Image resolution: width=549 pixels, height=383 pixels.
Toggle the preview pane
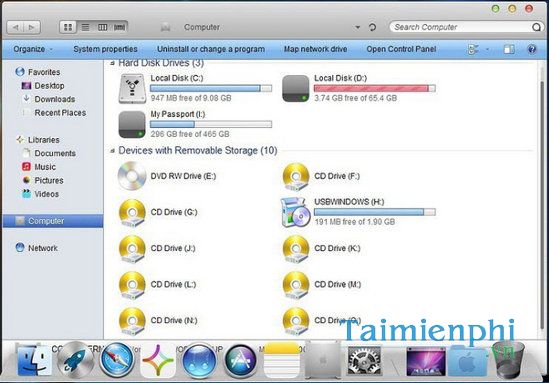pos(509,49)
